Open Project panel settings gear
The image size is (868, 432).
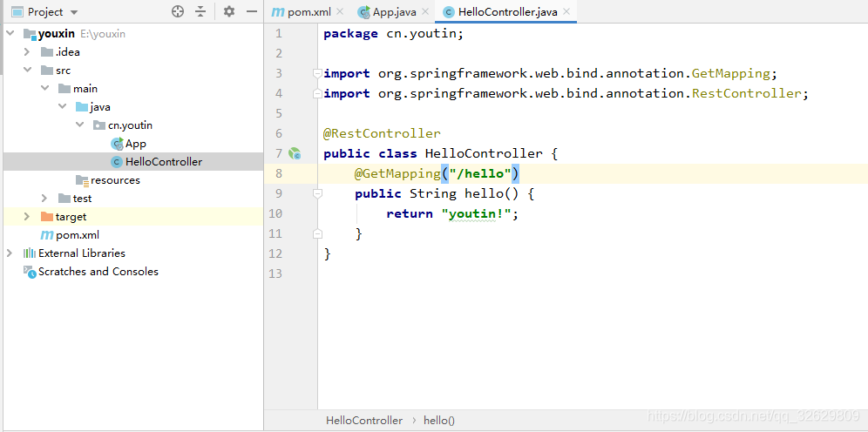click(x=229, y=11)
